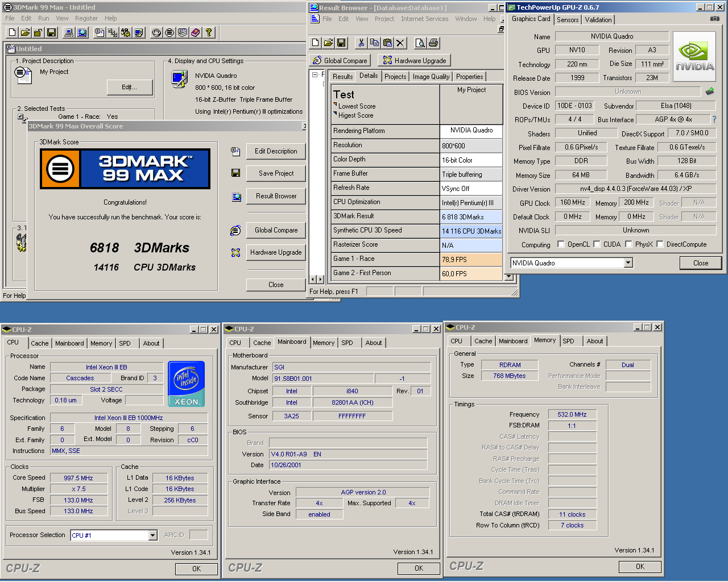Click the Bus Interface question mark in GPU-Z
728x582 pixels.
714,119
